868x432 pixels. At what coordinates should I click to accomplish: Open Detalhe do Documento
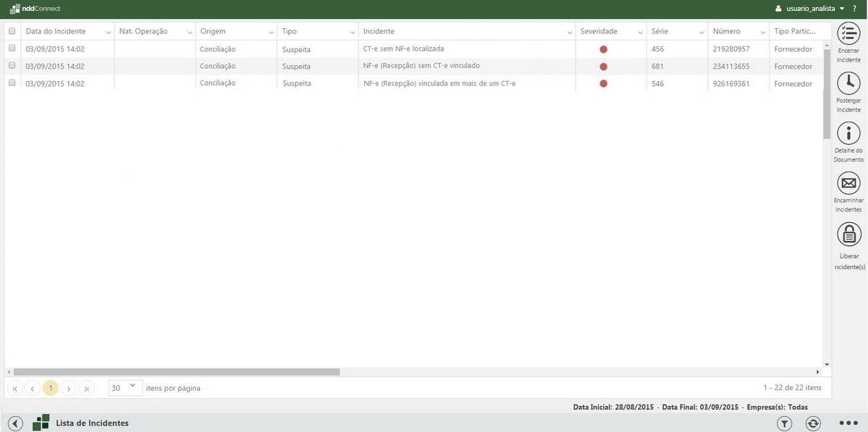click(848, 134)
